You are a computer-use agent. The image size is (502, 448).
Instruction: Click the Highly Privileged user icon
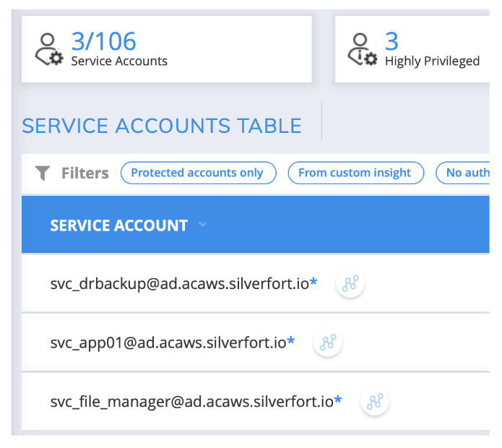coord(363,51)
